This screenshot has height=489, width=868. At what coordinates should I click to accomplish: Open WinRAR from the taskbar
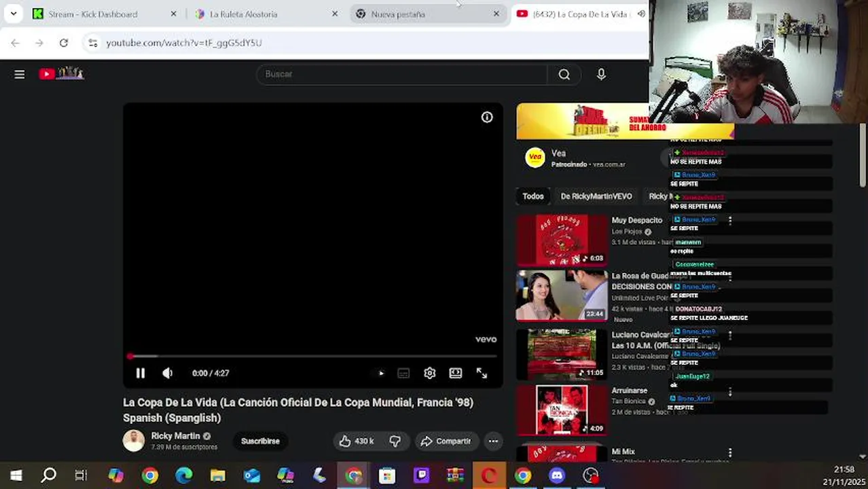pos(455,475)
